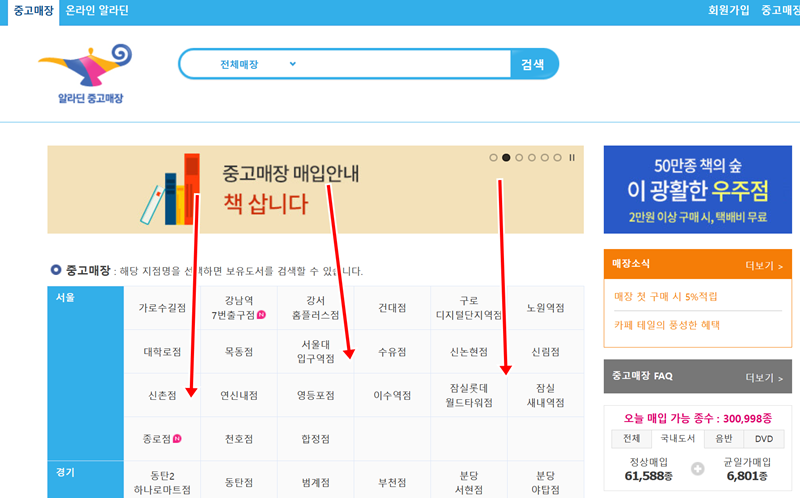Viewport: 800px width, 498px height.
Task: Open the 연신내점 store
Action: 239,395
